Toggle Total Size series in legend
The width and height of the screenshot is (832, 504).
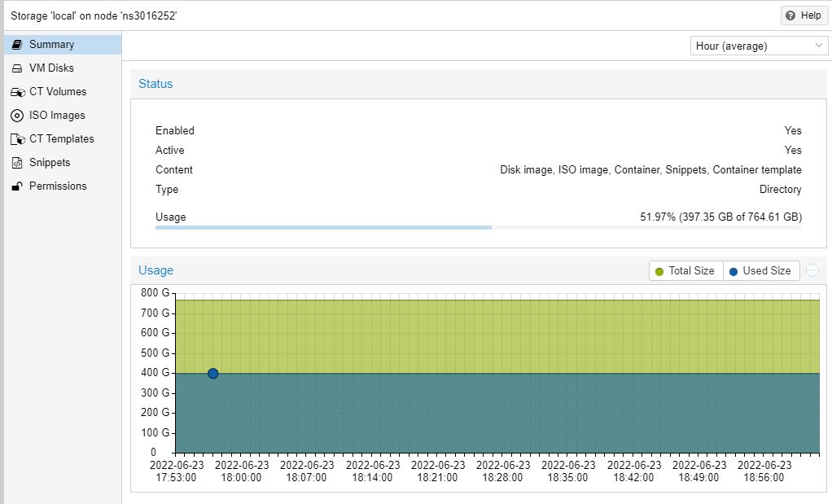pos(685,271)
